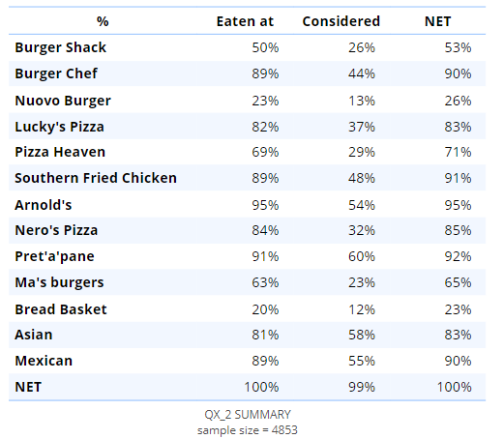The width and height of the screenshot is (504, 439).
Task: Select the Southern Fried Chicken row label
Action: pyautogui.click(x=96, y=178)
